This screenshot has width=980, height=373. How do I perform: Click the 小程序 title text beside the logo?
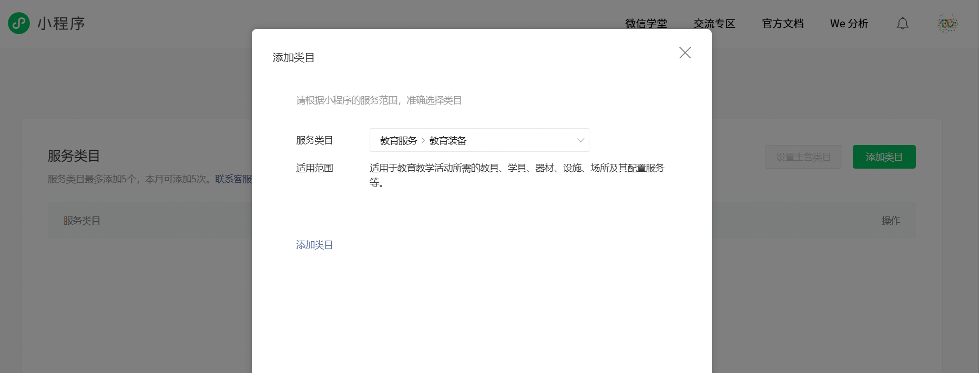point(61,24)
